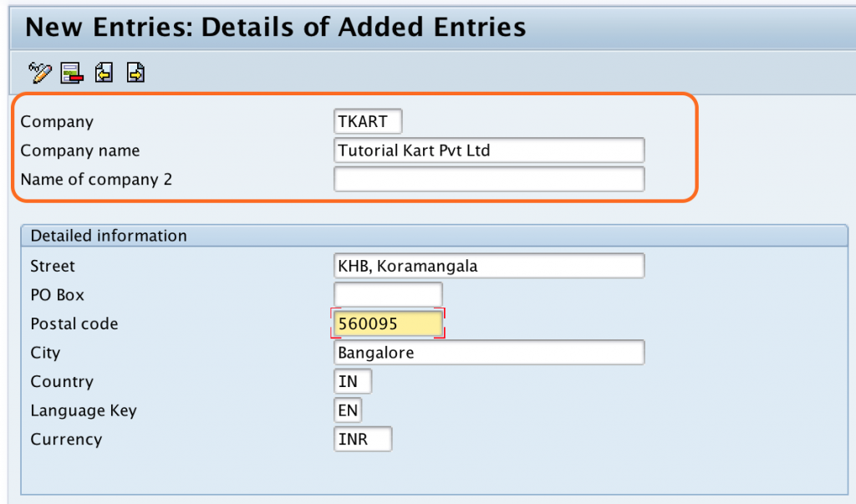Click the Street field showing KHB, Koramangala
856x504 pixels.
coord(489,266)
